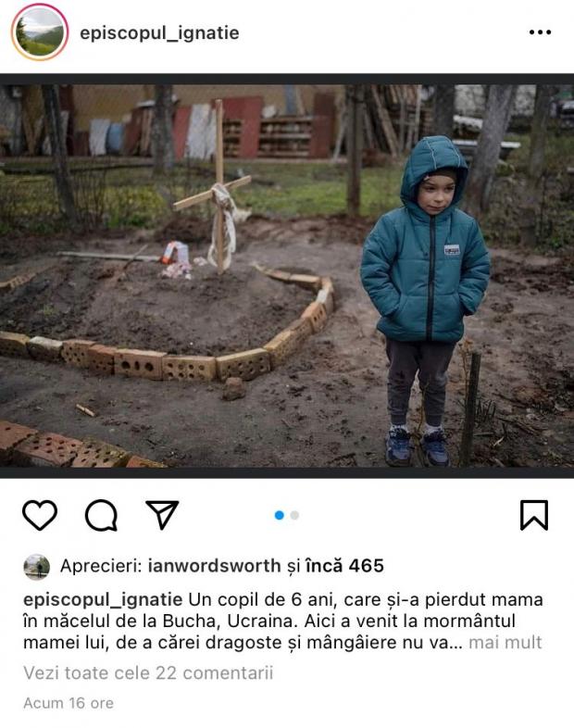
Task: Open episcopul_ignatie profile picture story
Action: coord(40,32)
